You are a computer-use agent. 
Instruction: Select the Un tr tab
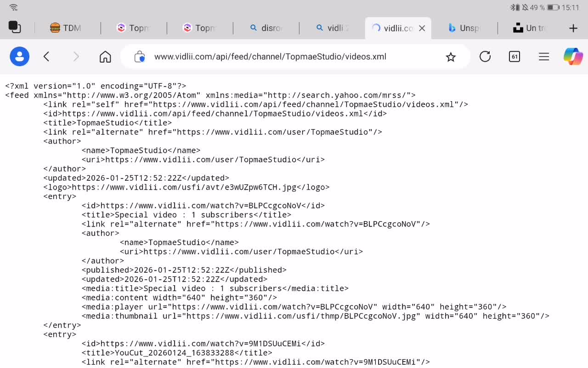tap(530, 28)
